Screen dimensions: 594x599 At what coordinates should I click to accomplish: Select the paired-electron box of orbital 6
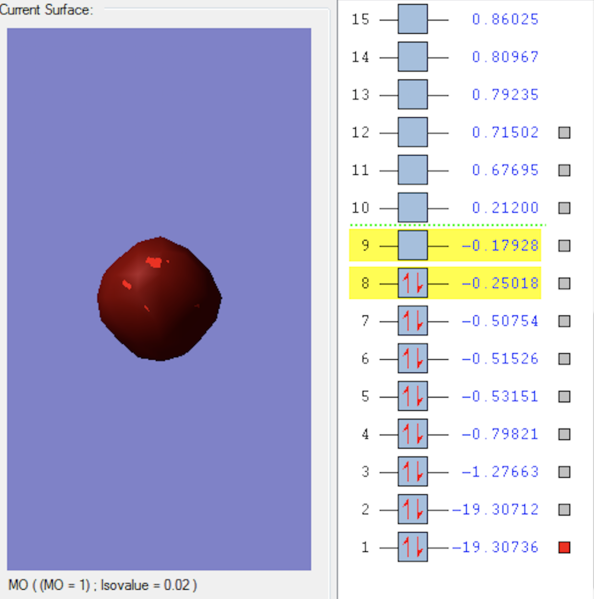point(413,359)
